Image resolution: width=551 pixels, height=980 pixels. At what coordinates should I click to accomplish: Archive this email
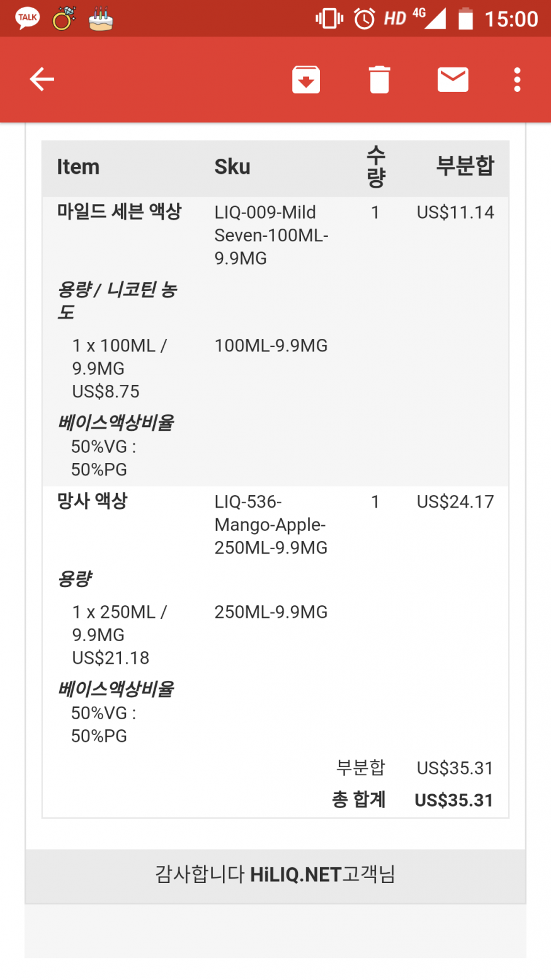pos(306,80)
